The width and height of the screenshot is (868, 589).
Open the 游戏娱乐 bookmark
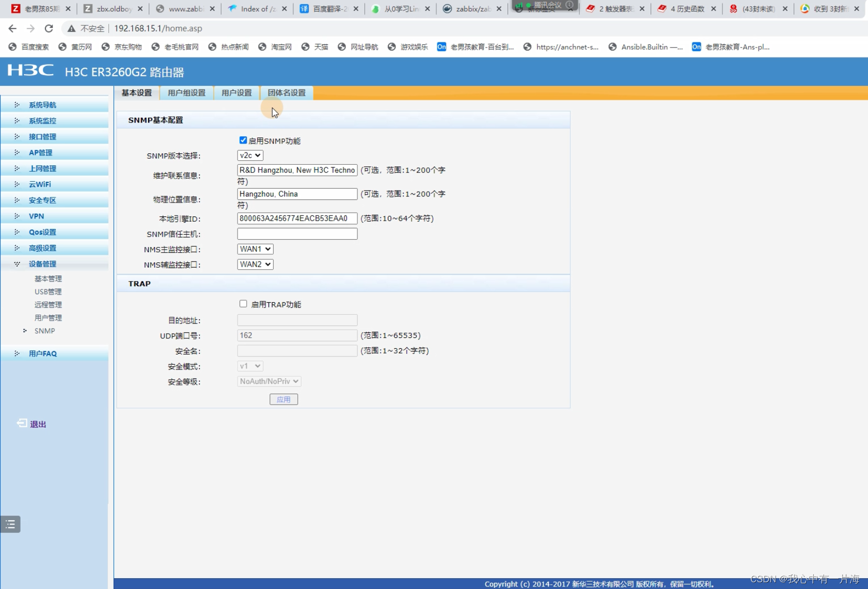408,47
